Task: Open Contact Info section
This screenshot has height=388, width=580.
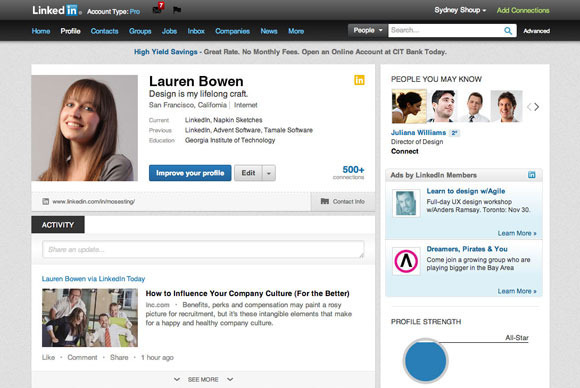Action: (x=343, y=202)
